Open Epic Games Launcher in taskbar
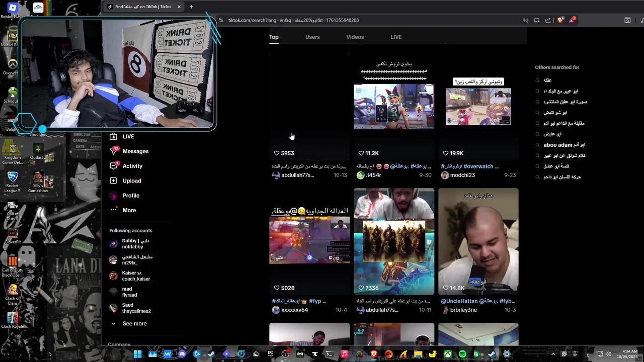Viewport: 644px width, 362px height. click(x=271, y=354)
